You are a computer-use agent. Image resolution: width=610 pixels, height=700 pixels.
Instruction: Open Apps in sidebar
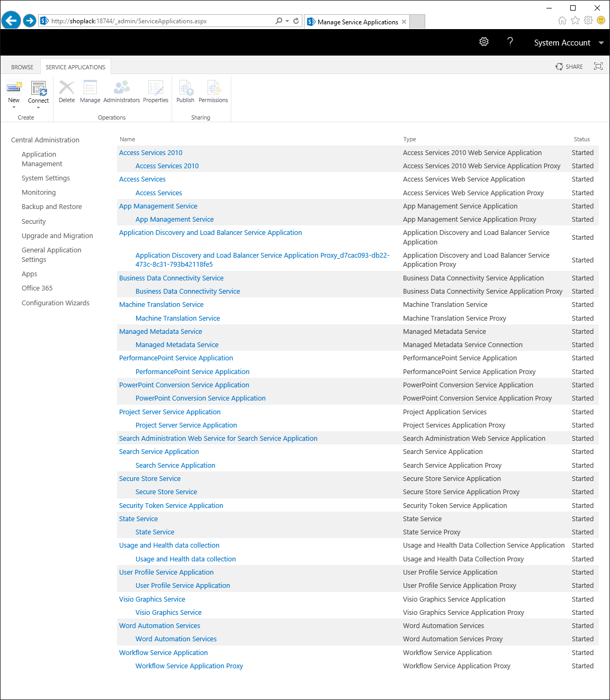[x=30, y=274]
